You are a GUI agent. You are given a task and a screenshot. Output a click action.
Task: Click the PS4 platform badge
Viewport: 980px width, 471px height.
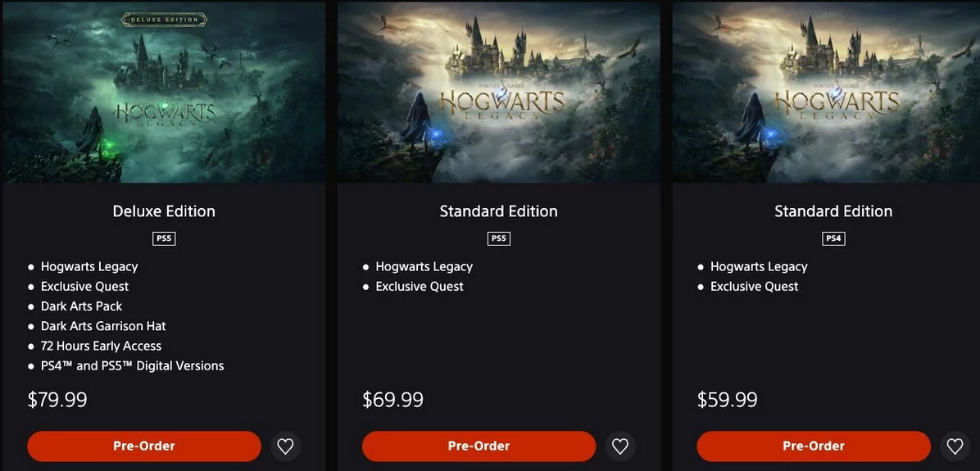click(833, 238)
